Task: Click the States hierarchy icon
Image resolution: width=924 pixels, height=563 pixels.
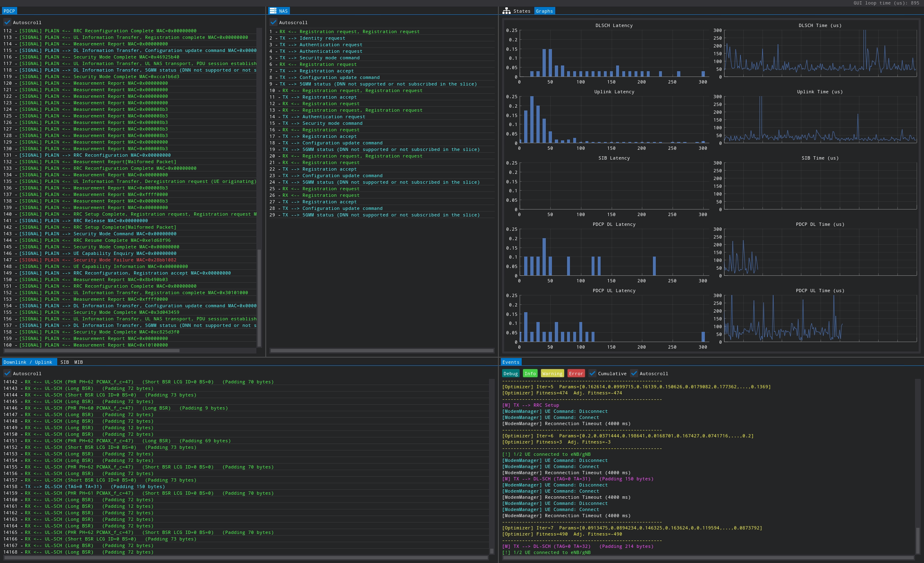Action: [507, 11]
